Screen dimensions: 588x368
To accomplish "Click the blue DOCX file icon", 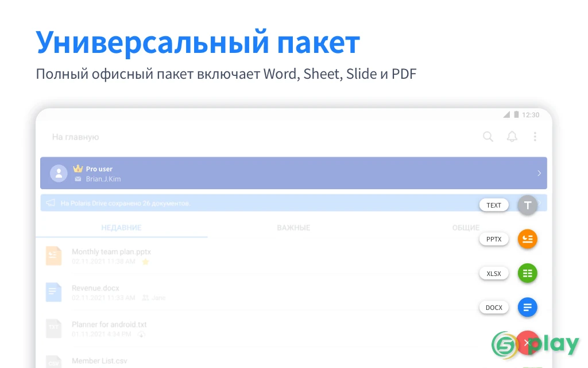I will pos(53,292).
